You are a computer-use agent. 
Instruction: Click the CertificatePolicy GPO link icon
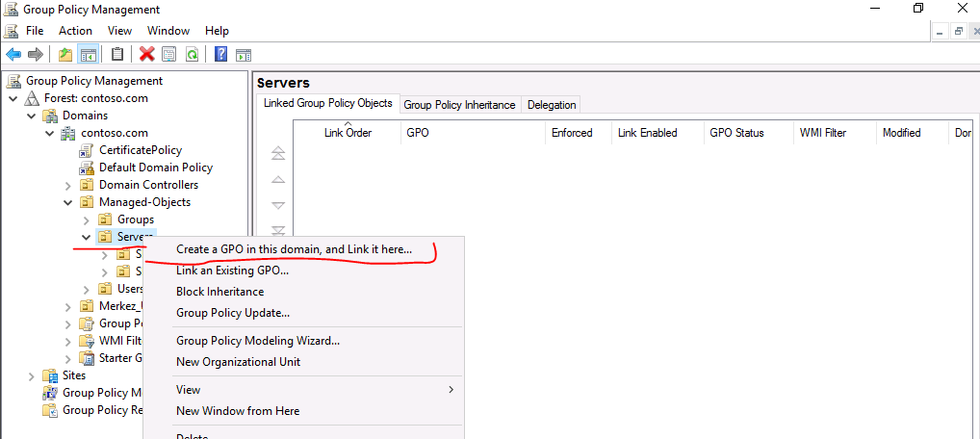pyautogui.click(x=87, y=150)
